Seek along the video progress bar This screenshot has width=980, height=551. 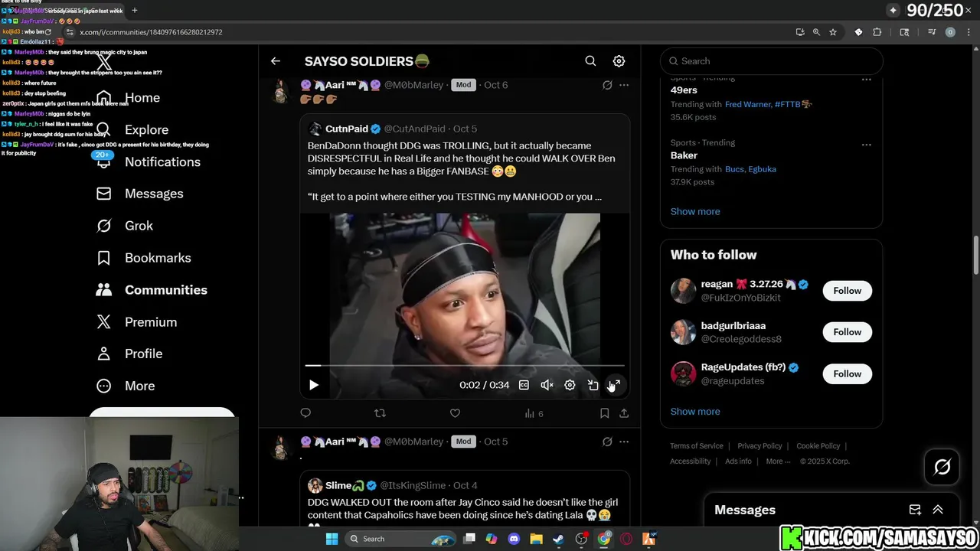tap(465, 366)
